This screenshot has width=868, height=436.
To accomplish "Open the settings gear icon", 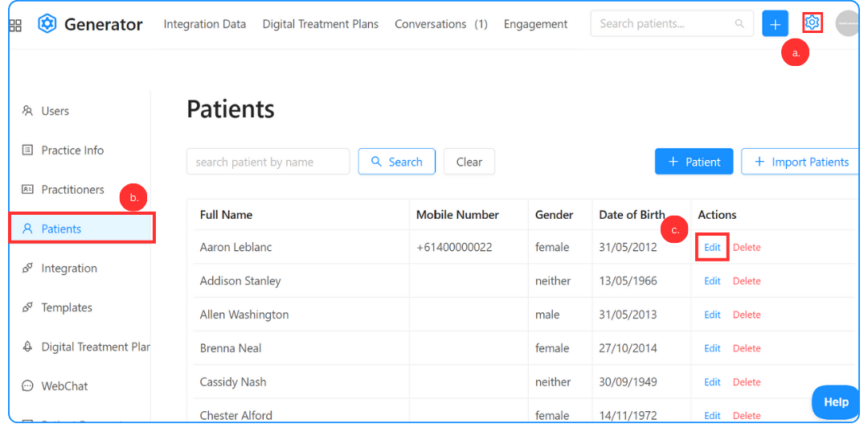I will pyautogui.click(x=813, y=23).
